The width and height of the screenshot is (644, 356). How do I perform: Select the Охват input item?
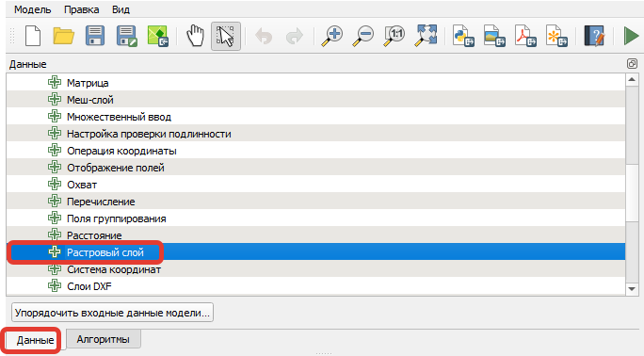coord(315,185)
